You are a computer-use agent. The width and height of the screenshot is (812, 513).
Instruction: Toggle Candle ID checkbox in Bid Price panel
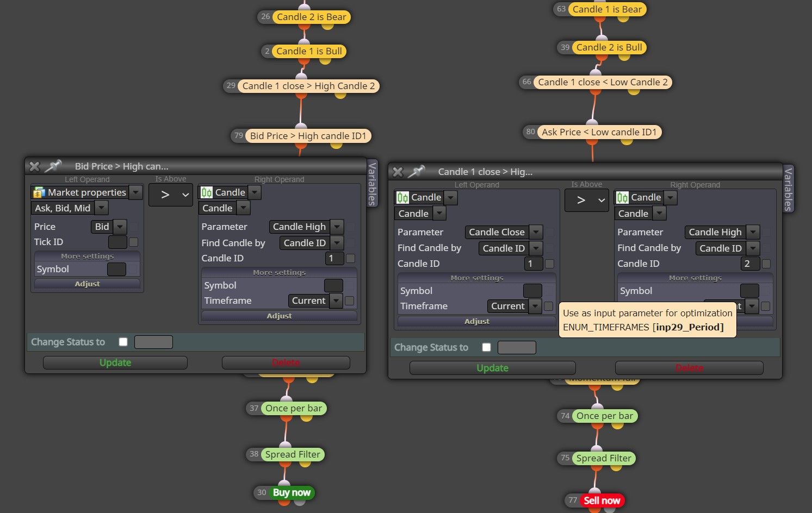pos(350,258)
